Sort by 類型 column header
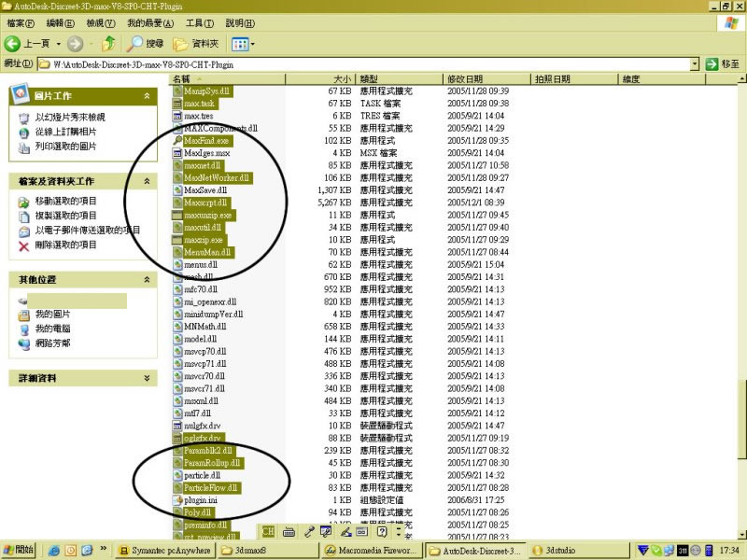The image size is (747, 560). 400,79
